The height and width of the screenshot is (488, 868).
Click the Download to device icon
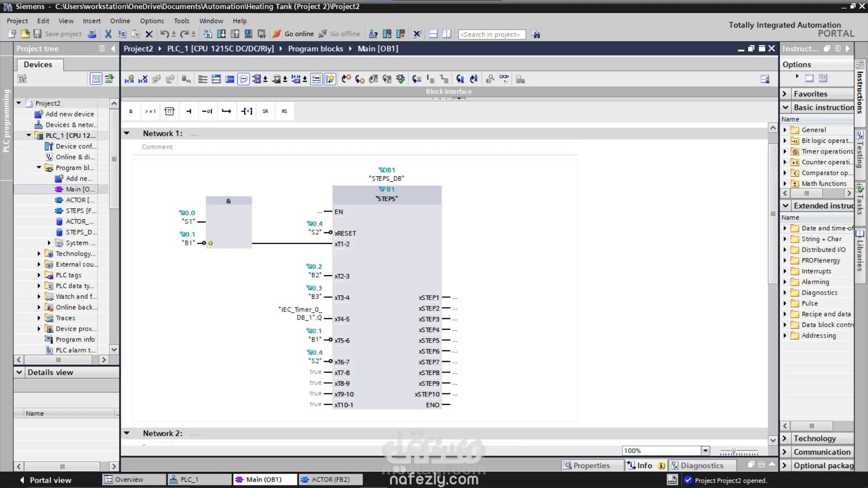click(221, 34)
